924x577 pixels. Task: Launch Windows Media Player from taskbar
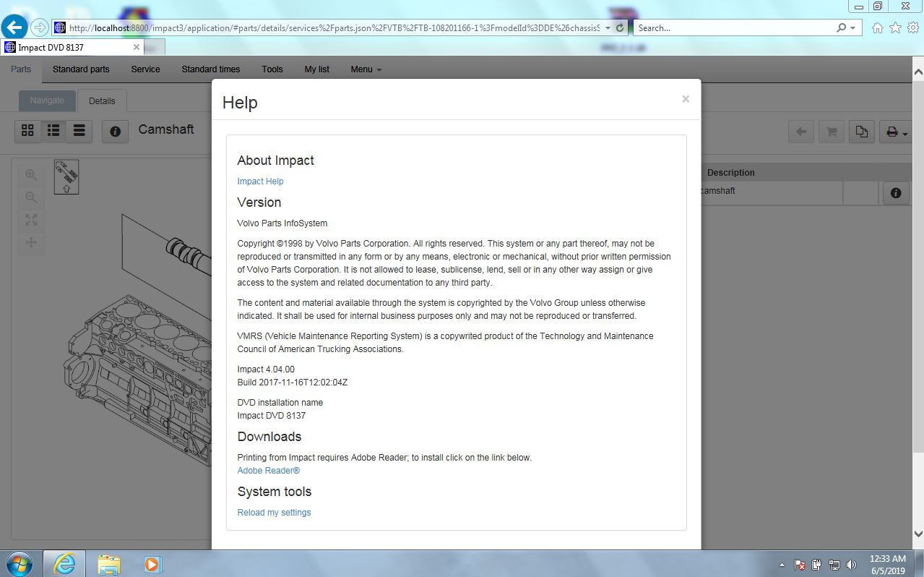coord(152,564)
